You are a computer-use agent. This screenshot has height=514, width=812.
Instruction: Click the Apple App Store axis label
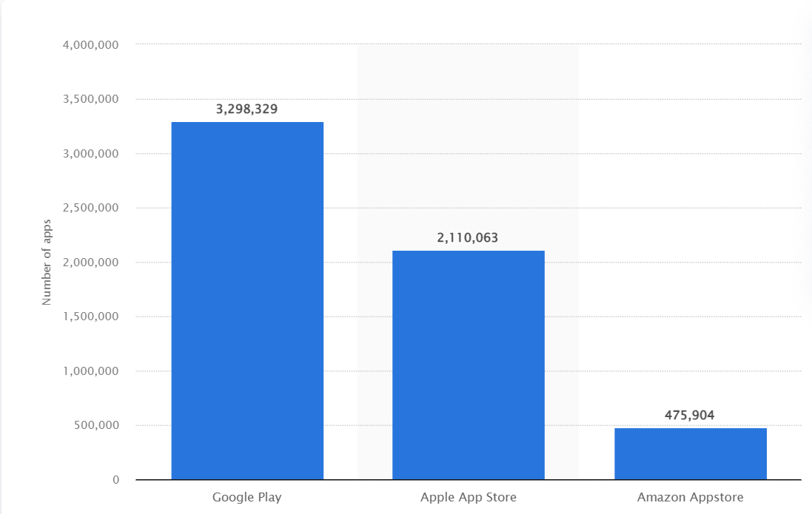(x=468, y=496)
